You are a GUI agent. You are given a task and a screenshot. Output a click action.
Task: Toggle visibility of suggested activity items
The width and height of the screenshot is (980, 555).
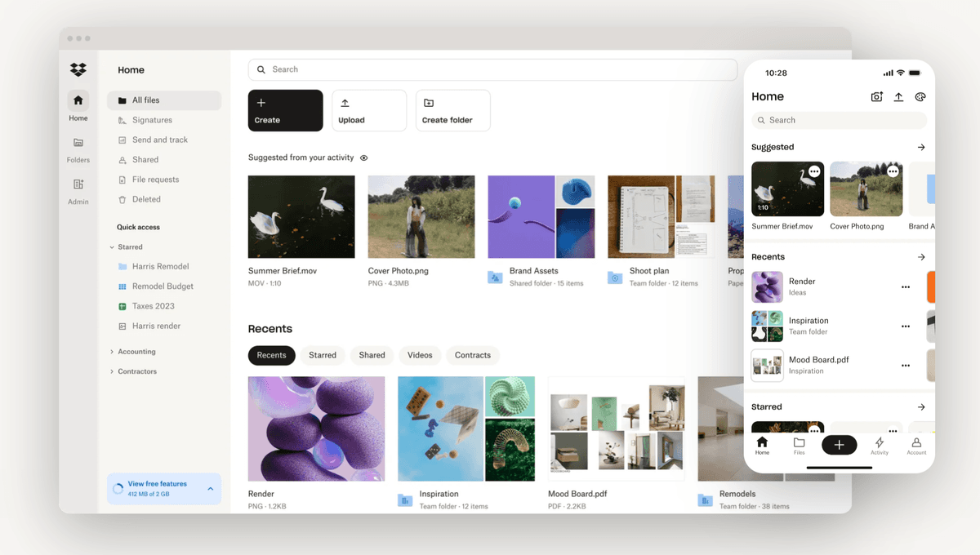coord(364,157)
